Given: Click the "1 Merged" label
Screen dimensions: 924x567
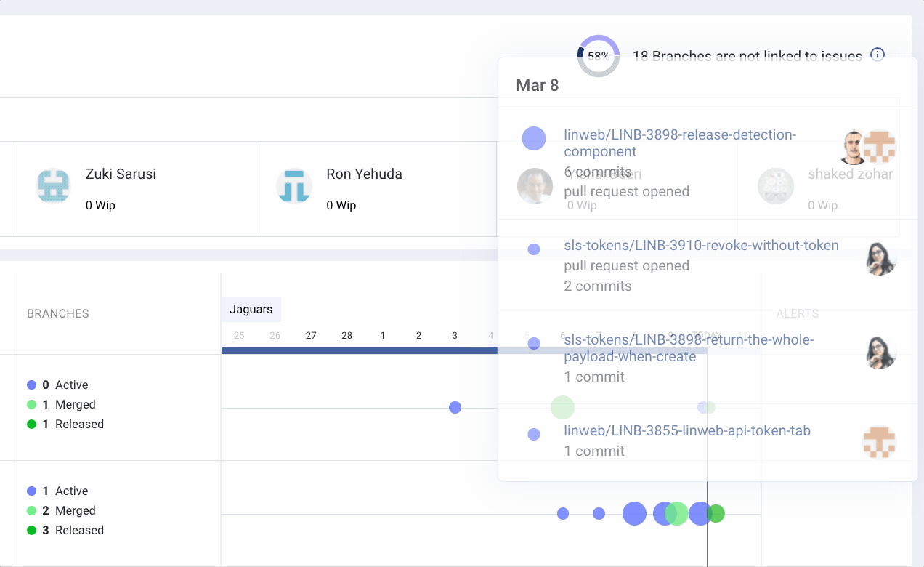Looking at the screenshot, I should pos(69,404).
